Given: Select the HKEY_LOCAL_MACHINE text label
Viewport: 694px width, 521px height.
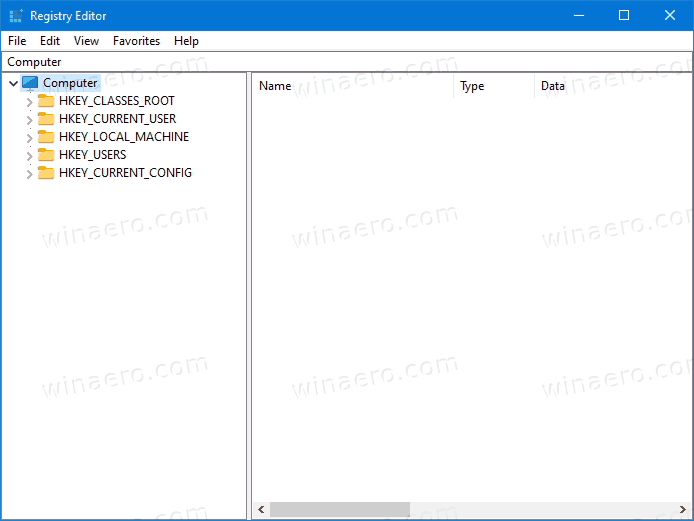Looking at the screenshot, I should [124, 137].
